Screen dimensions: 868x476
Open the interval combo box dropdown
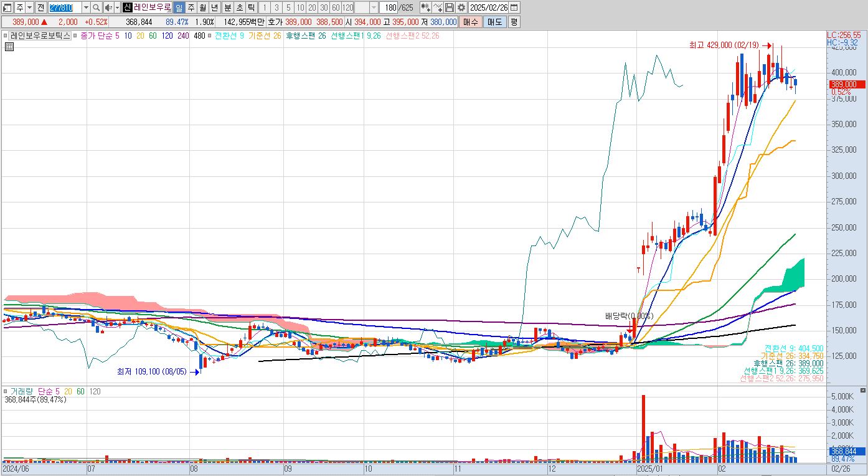pos(374,7)
